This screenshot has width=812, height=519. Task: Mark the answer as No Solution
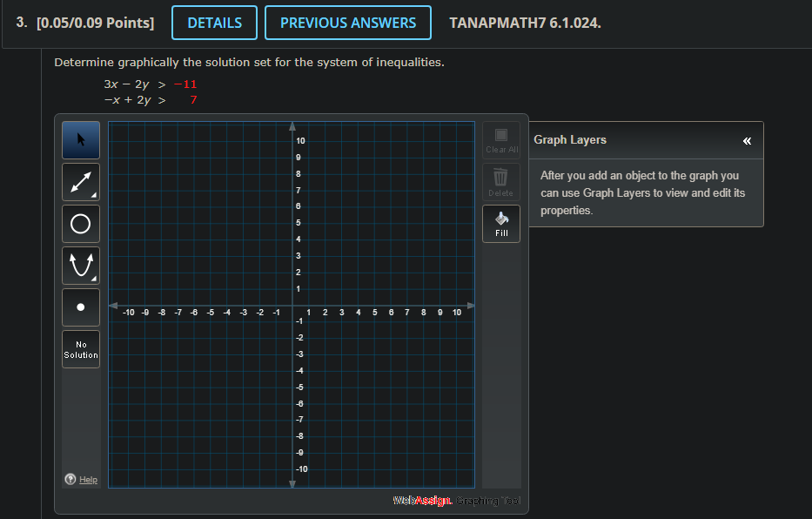click(x=81, y=349)
